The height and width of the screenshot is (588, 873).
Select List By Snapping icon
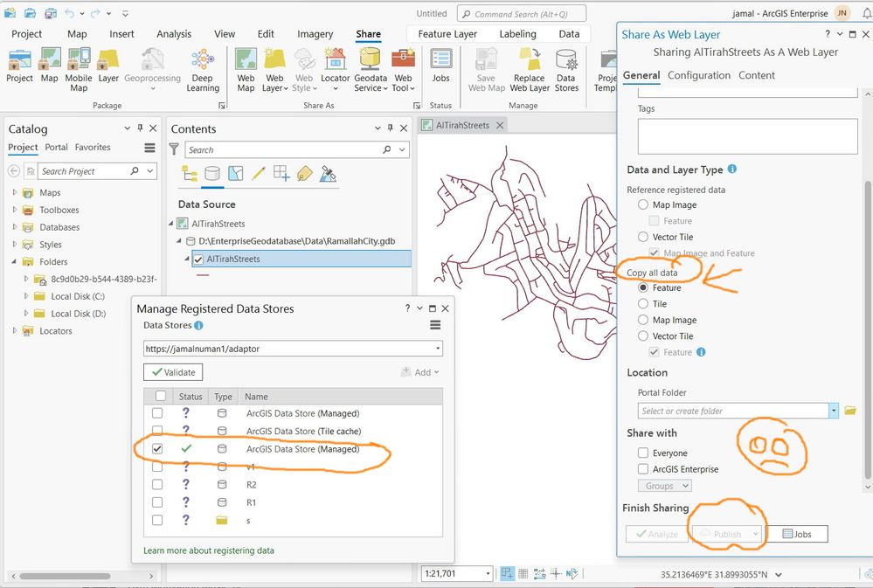281,174
